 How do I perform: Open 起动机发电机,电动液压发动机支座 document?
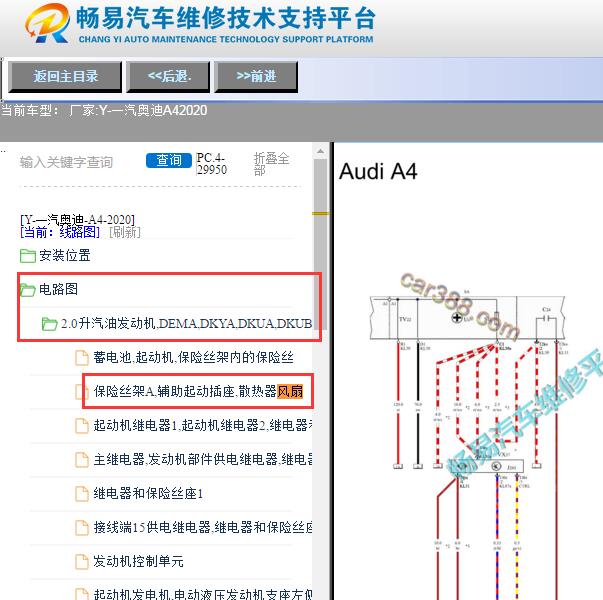click(203, 594)
